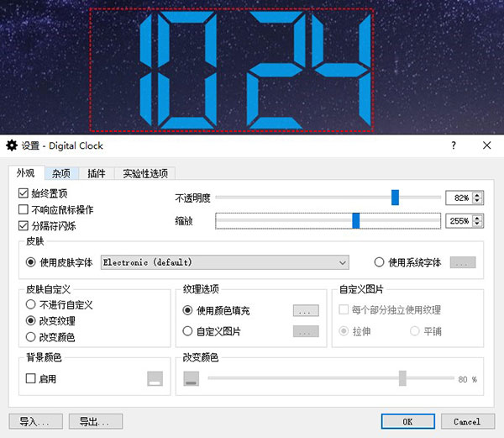Screen dimensions: 504x438
Task: Open the 实验性选项 tab
Action: click(145, 174)
